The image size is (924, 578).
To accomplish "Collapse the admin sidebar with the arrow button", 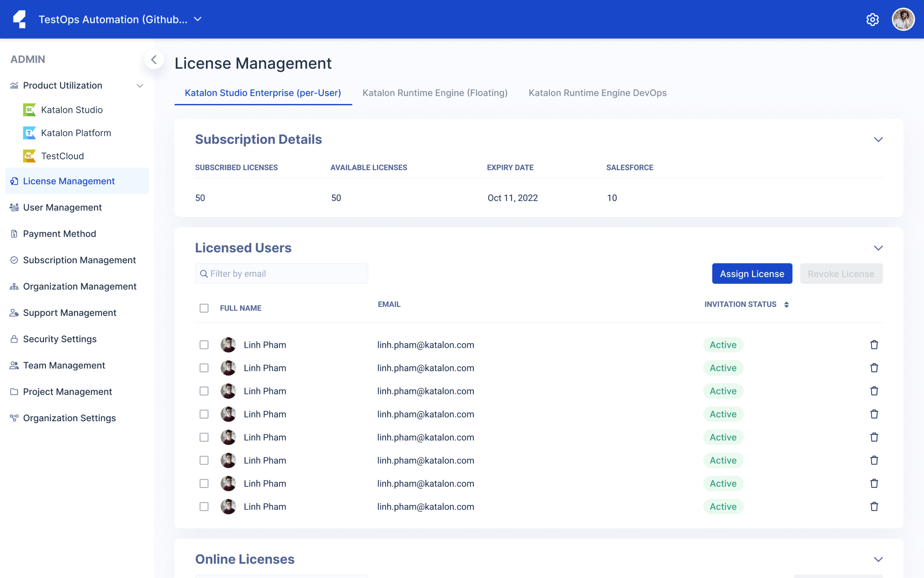I will point(154,60).
